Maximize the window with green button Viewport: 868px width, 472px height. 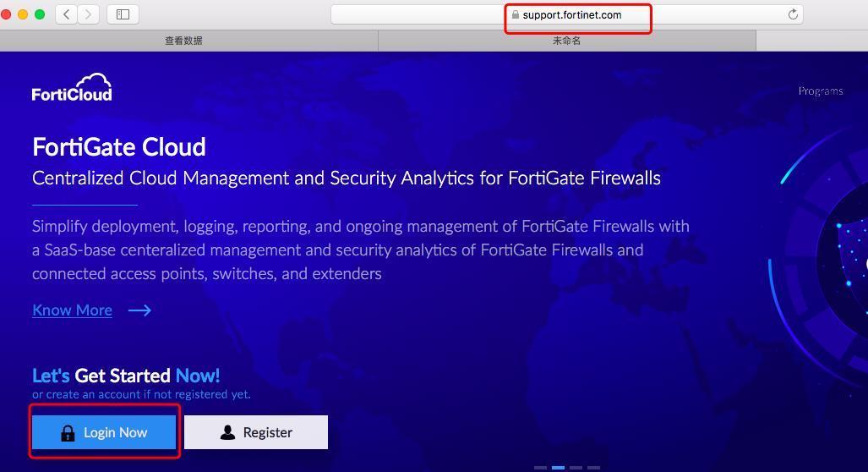[40, 14]
